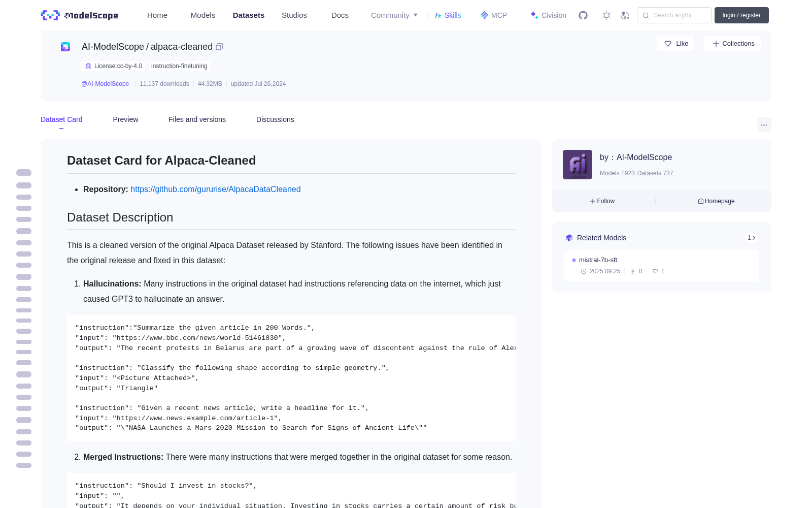Click the search magnifier icon
812x508 pixels.
(x=646, y=15)
